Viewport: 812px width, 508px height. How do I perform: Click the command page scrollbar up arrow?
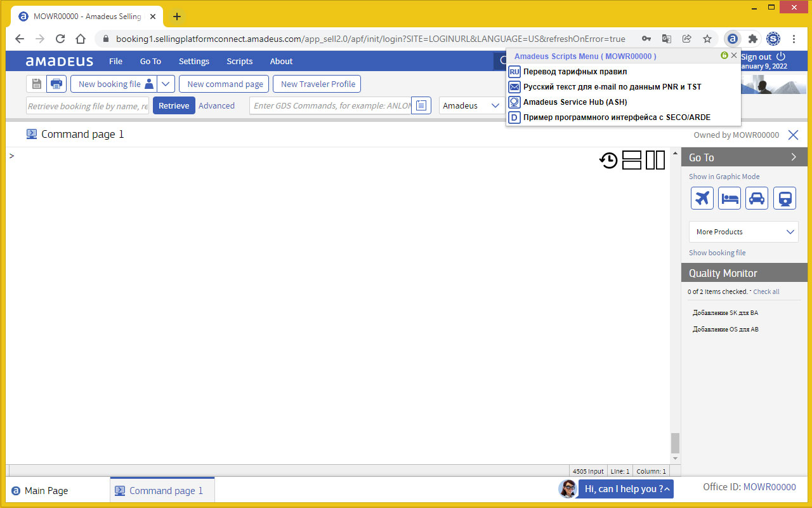[675, 153]
